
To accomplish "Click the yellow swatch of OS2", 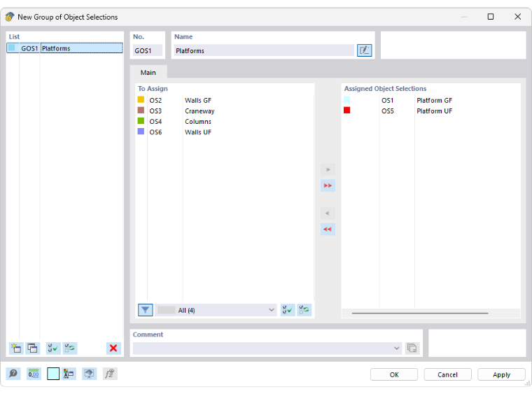I will (x=141, y=99).
